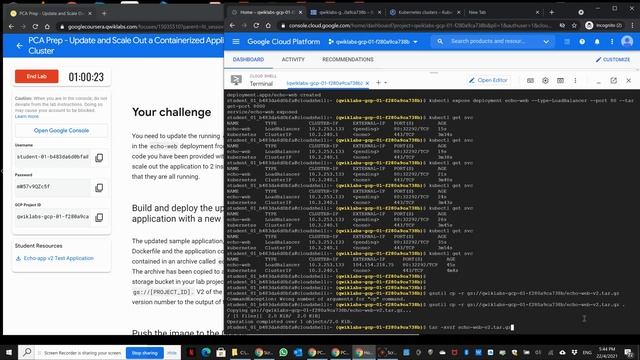Open Cloud Shell terminal settings gear
Screen dimensions: 640x360
[545, 81]
